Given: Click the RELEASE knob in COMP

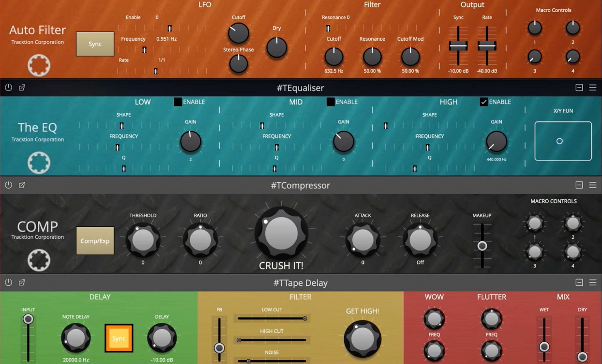Looking at the screenshot, I should tap(420, 240).
